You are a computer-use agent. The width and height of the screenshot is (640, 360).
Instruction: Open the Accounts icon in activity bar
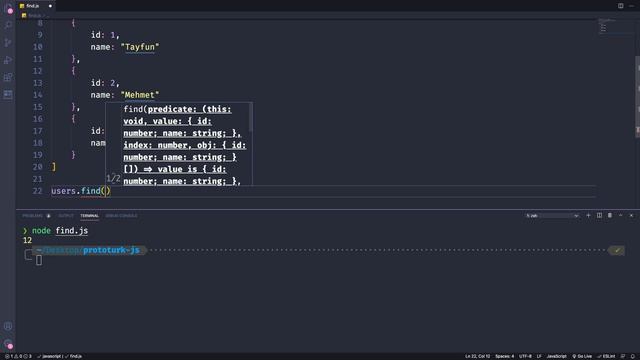pos(8,326)
